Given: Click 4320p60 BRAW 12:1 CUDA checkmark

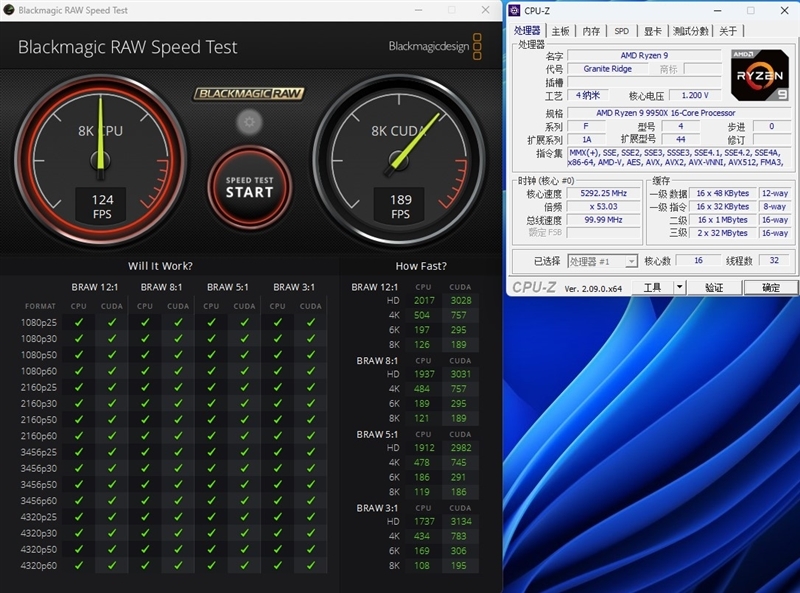Looking at the screenshot, I should tap(112, 565).
